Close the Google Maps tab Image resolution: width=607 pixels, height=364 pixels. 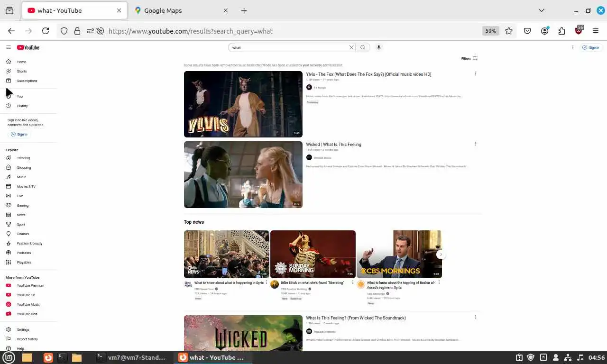tap(226, 10)
